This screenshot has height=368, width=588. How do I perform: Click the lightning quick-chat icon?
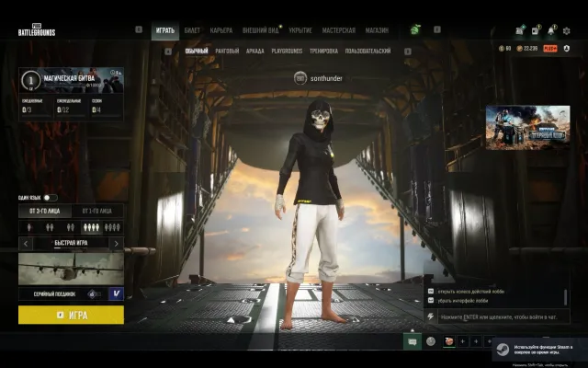[431, 316]
